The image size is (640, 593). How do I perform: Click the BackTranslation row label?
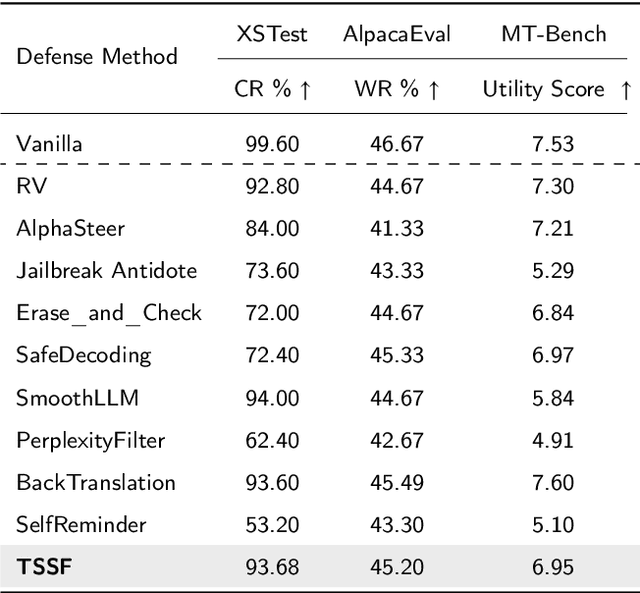click(x=95, y=483)
